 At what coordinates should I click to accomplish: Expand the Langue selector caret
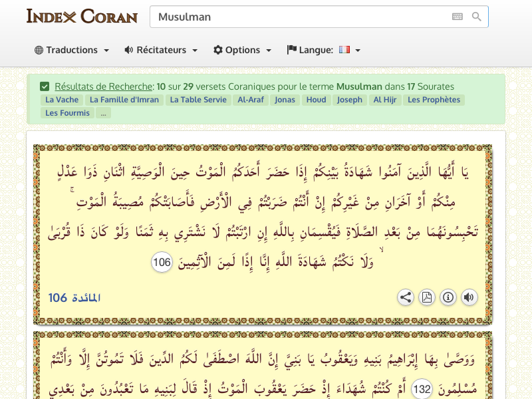click(358, 51)
